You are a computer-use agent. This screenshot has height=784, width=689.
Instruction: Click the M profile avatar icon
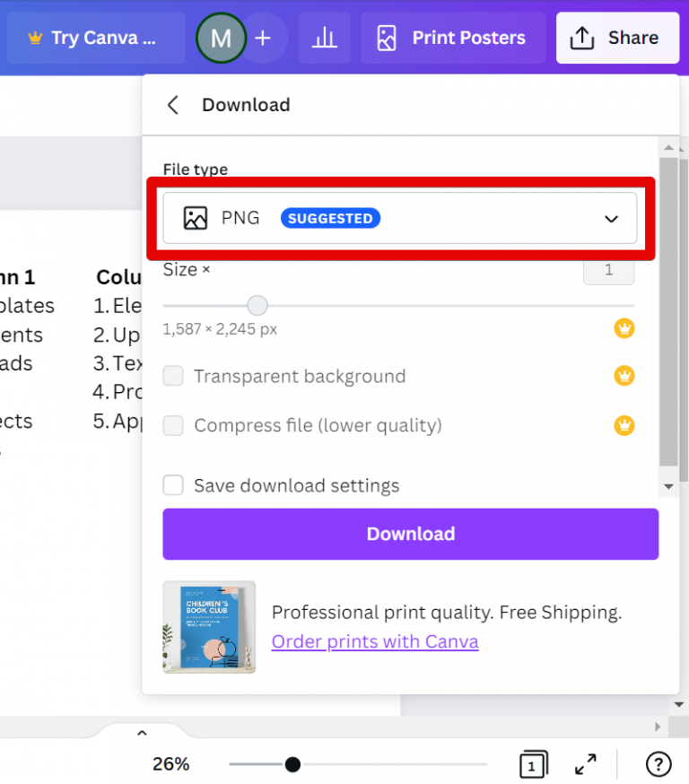(221, 38)
